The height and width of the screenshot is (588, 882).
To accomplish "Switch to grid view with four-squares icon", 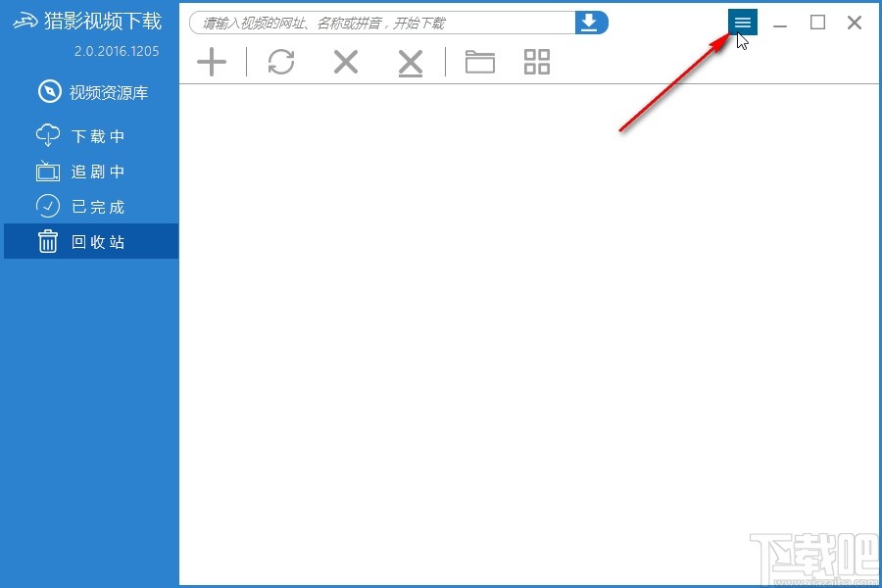I will click(x=537, y=62).
